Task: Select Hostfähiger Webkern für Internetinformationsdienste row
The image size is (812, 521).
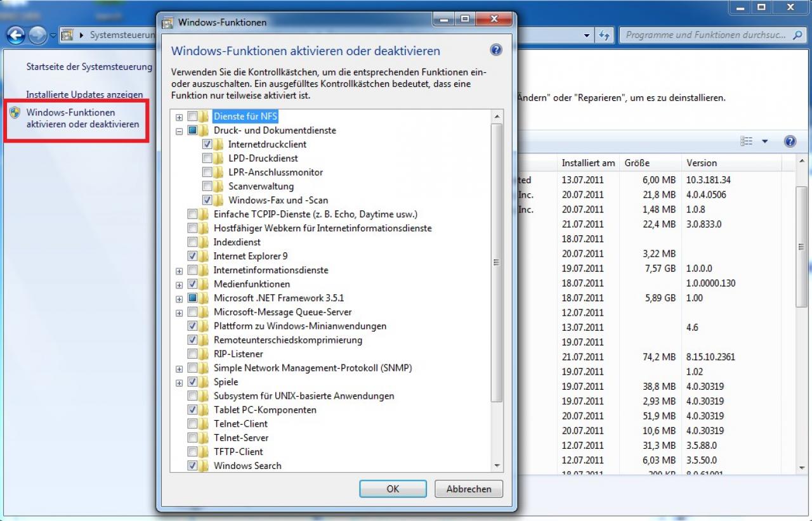Action: coord(322,228)
